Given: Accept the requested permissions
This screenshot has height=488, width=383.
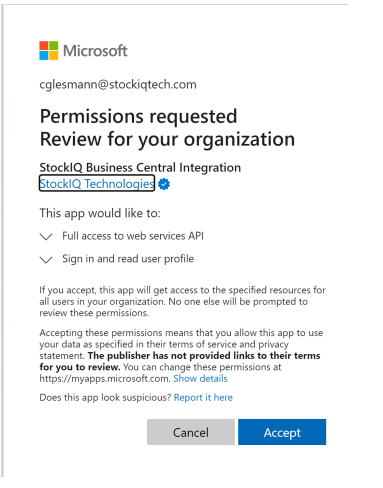Looking at the screenshot, I should pyautogui.click(x=282, y=432).
